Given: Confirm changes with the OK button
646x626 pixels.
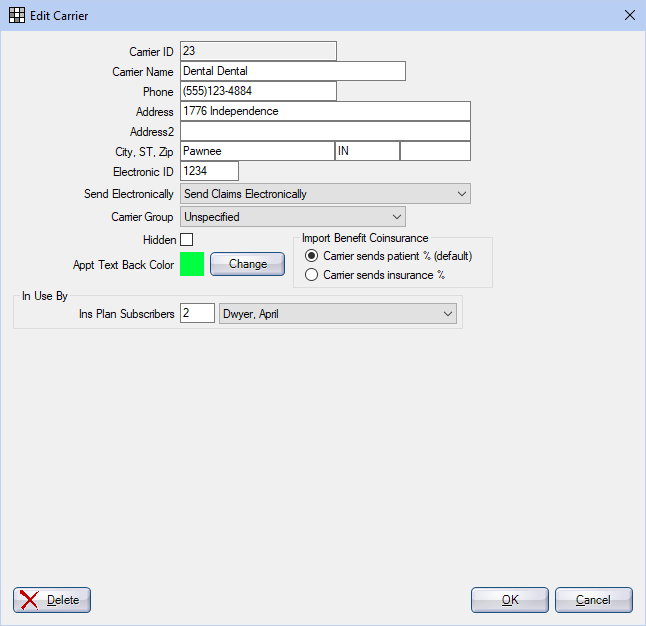Looking at the screenshot, I should tap(510, 600).
